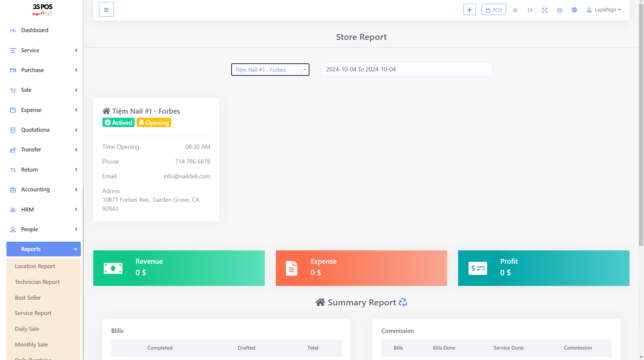Click the register box icon in header
This screenshot has height=360, width=644.
[559, 10]
